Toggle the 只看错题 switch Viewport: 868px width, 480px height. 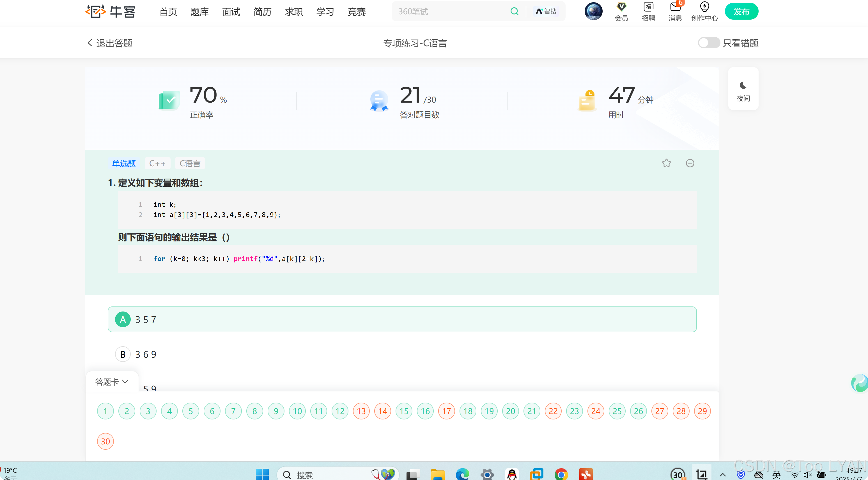point(708,43)
